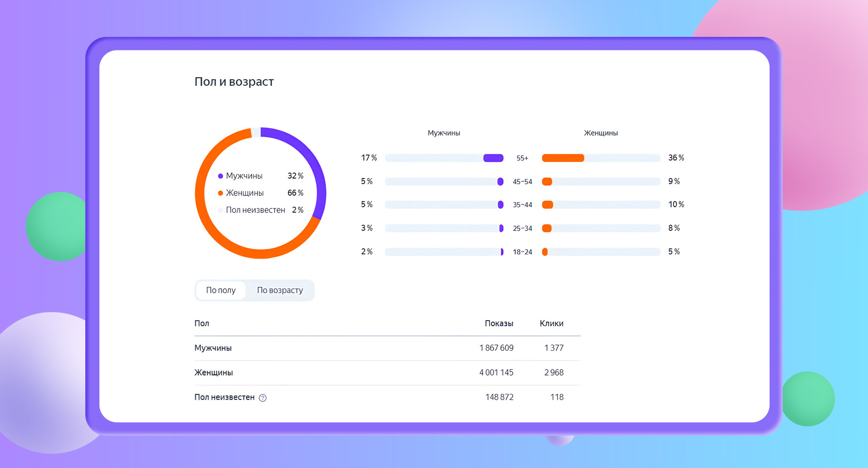The width and height of the screenshot is (868, 468).
Task: Click the impressions value «4 001 145»
Action: point(497,373)
